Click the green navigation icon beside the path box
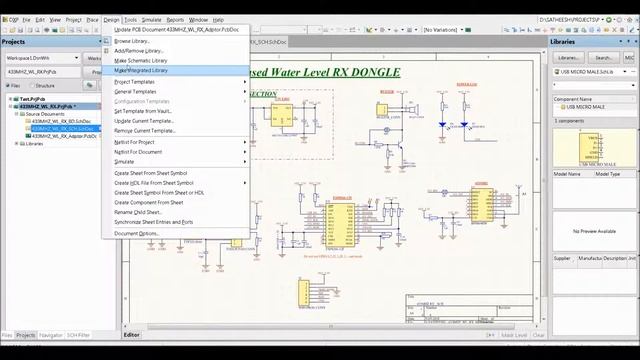The width and height of the screenshot is (640, 360). point(609,20)
